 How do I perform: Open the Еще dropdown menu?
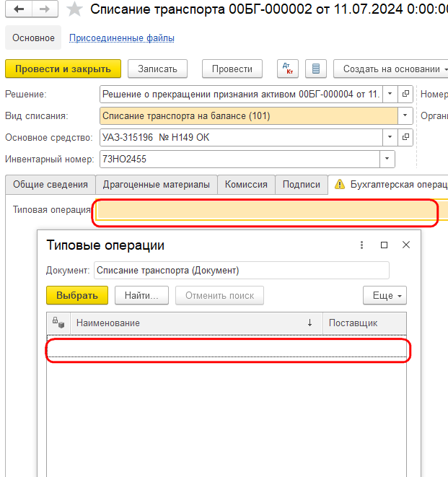pyautogui.click(x=385, y=295)
